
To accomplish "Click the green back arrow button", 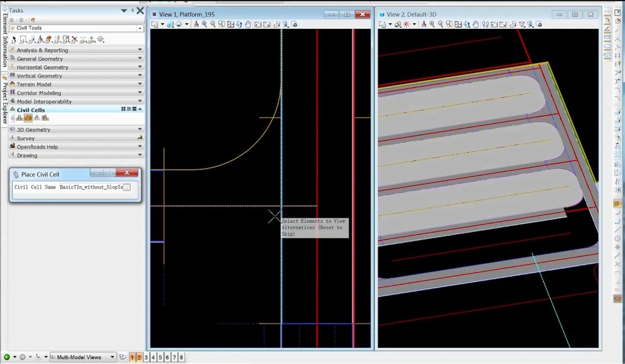I will point(7,358).
